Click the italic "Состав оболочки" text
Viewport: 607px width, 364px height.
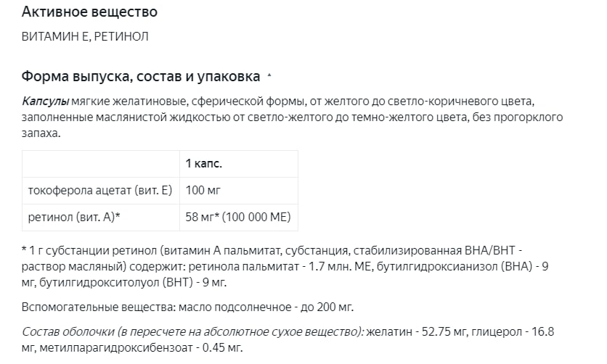(x=68, y=332)
